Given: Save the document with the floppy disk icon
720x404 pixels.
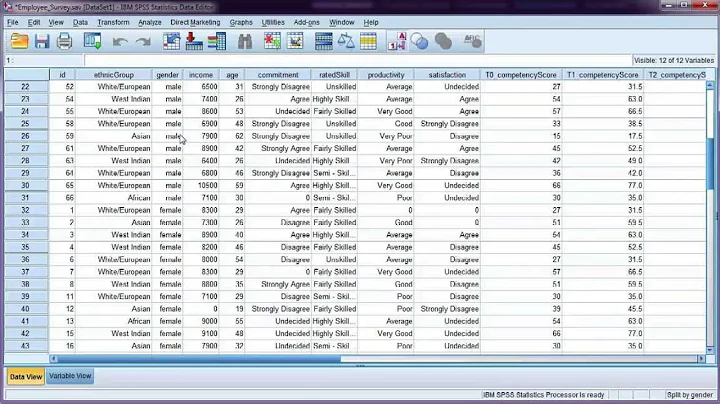Looking at the screenshot, I should [x=42, y=41].
